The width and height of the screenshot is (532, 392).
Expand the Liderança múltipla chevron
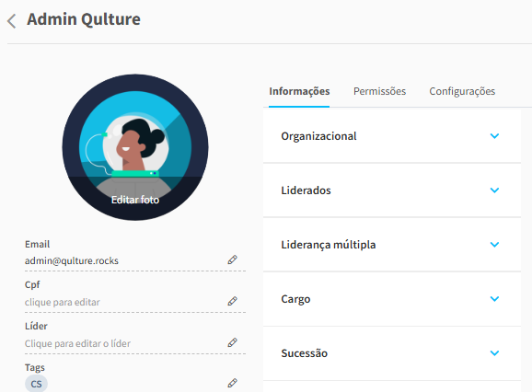[494, 245]
